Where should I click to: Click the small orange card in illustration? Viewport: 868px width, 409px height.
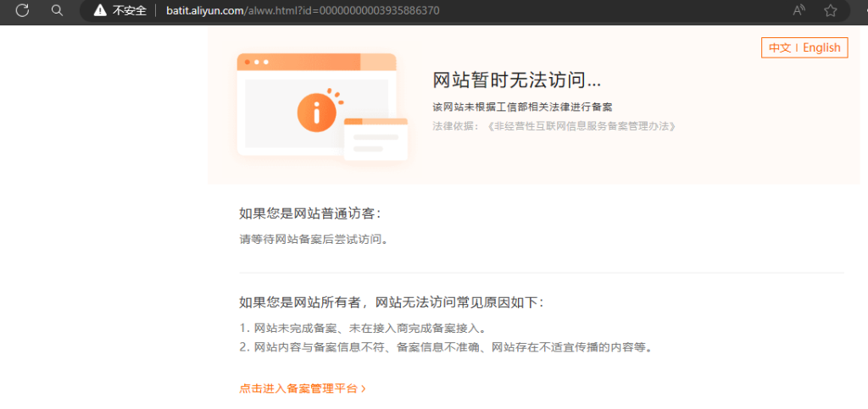[x=376, y=140]
